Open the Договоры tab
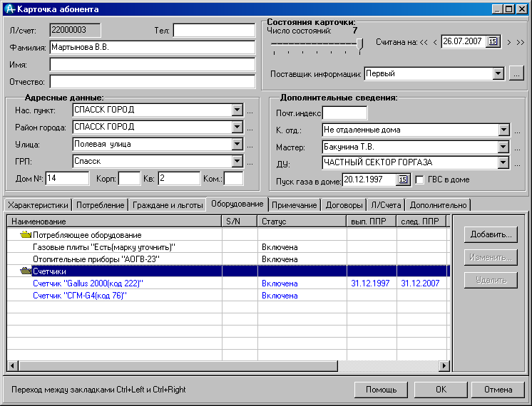The image size is (532, 406). 343,205
